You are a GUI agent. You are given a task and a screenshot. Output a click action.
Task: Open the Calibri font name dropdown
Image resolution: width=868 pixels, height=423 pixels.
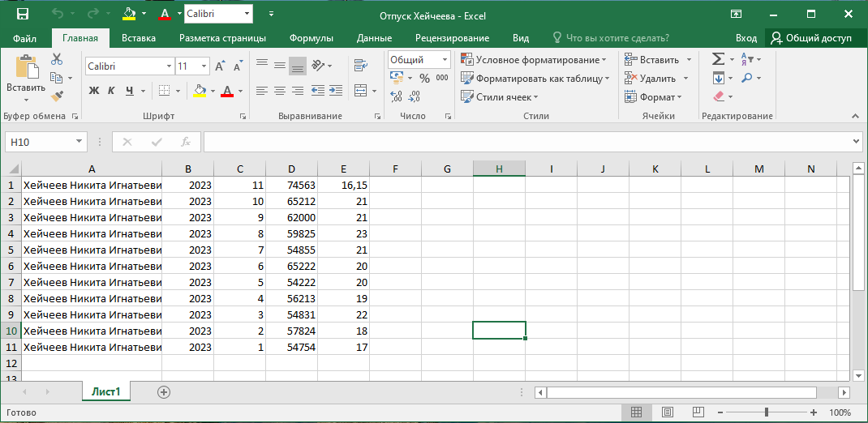170,66
